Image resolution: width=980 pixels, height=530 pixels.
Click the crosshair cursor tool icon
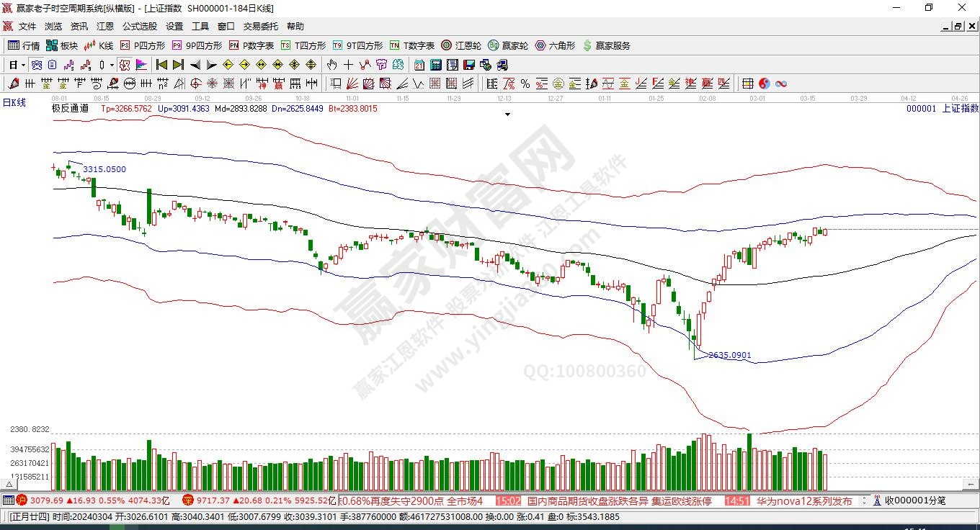pos(349,65)
